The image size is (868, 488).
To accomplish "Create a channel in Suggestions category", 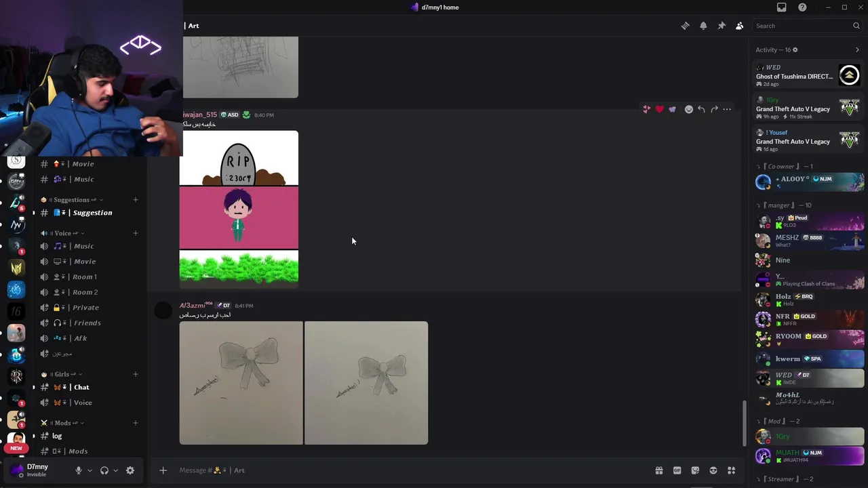I will click(136, 200).
